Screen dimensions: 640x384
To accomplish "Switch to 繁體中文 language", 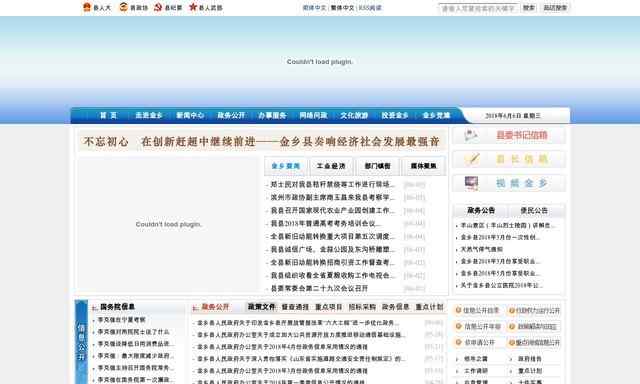I will (342, 8).
